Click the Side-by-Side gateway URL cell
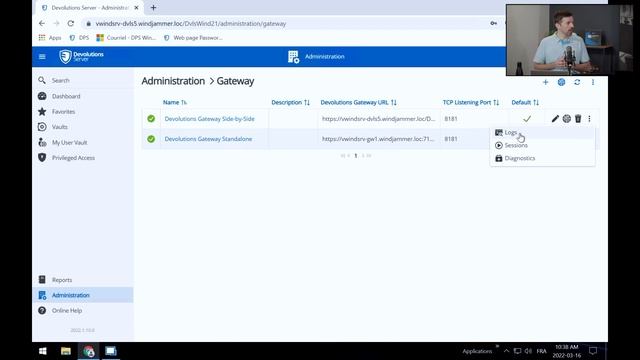640x360 pixels. point(378,119)
